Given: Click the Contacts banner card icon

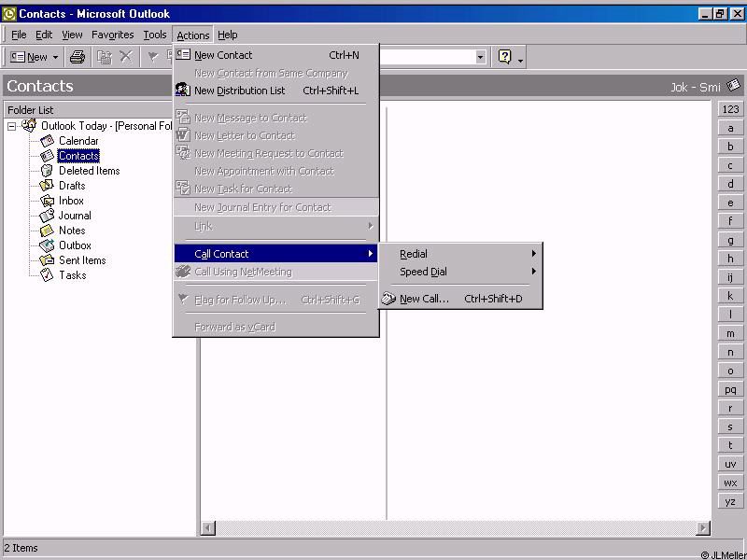Looking at the screenshot, I should pos(734,86).
